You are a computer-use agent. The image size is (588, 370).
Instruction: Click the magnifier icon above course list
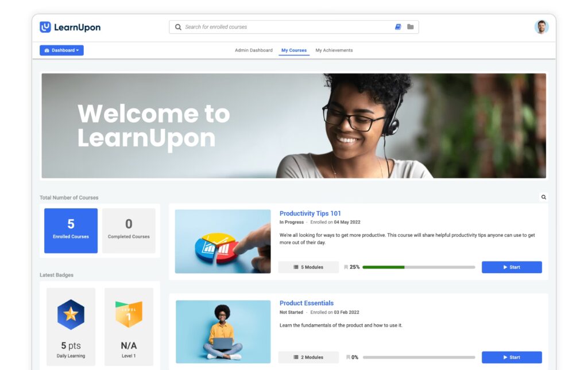[543, 197]
